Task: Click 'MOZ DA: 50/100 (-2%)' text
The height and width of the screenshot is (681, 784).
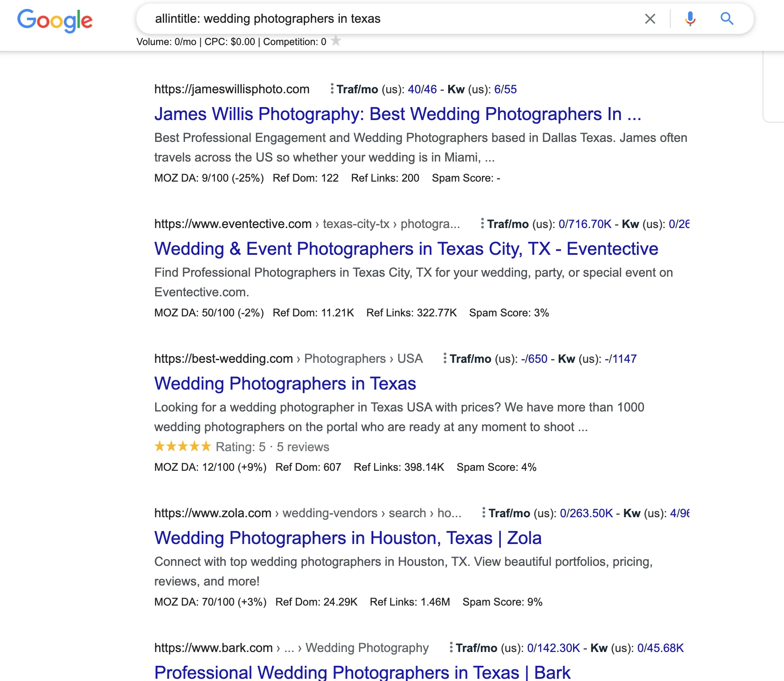Action: pyautogui.click(x=209, y=313)
